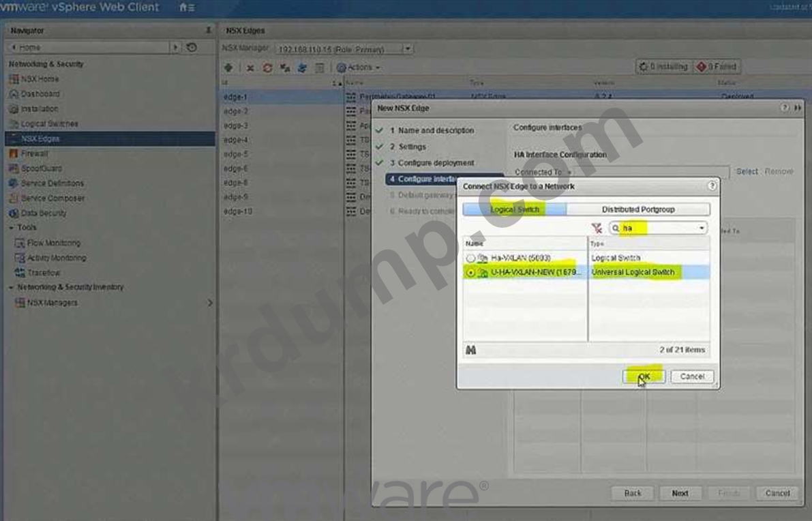Click the 0 Installing status button
Viewport: 812px width, 521px height.
[664, 66]
